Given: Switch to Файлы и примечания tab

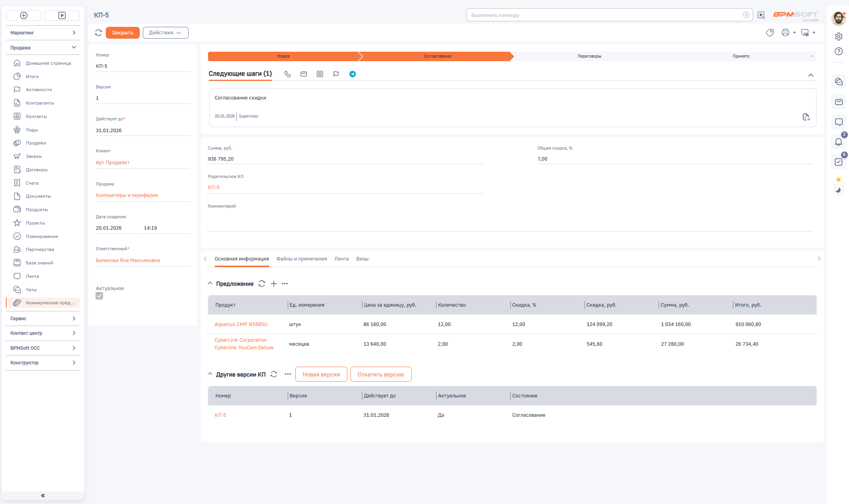Looking at the screenshot, I should pos(302,259).
